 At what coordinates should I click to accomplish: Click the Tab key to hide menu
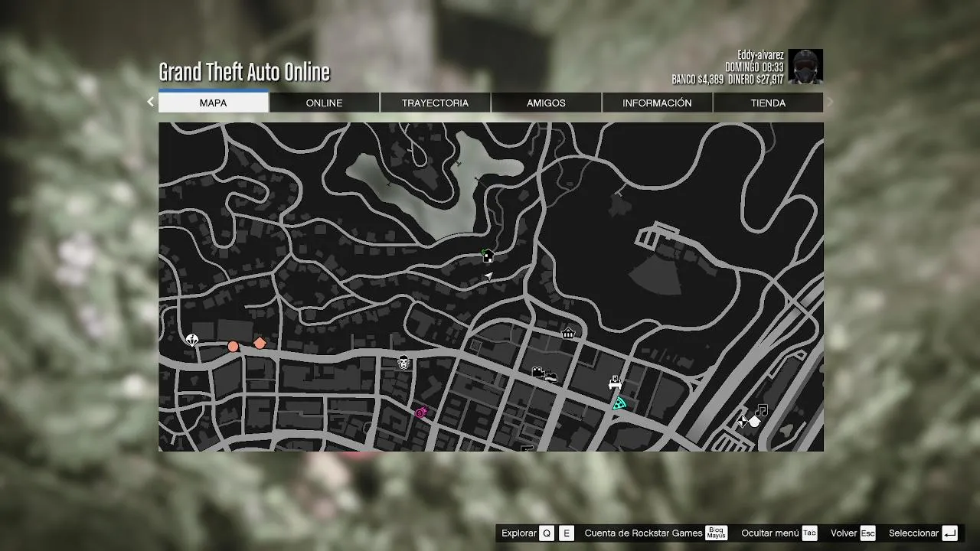pyautogui.click(x=809, y=533)
